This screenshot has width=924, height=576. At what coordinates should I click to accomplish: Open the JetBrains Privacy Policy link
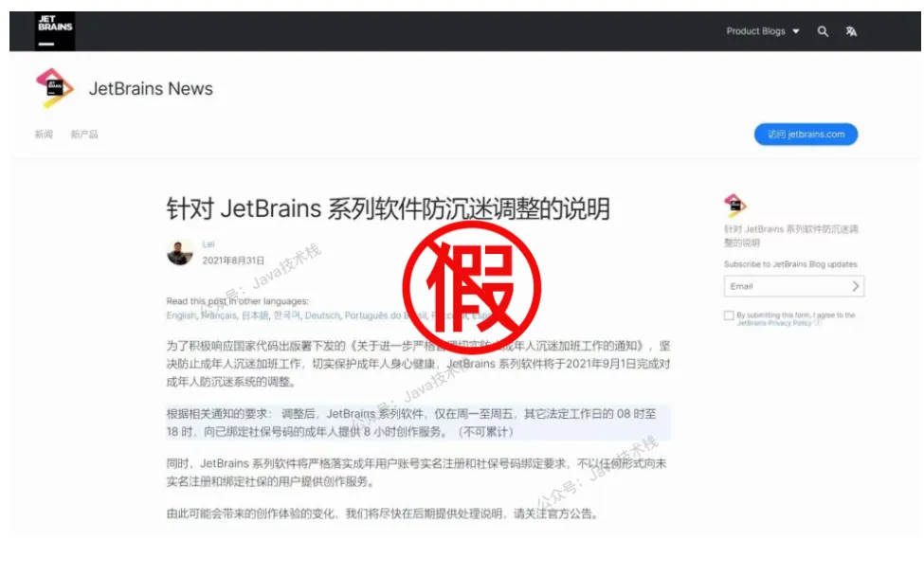(x=774, y=323)
